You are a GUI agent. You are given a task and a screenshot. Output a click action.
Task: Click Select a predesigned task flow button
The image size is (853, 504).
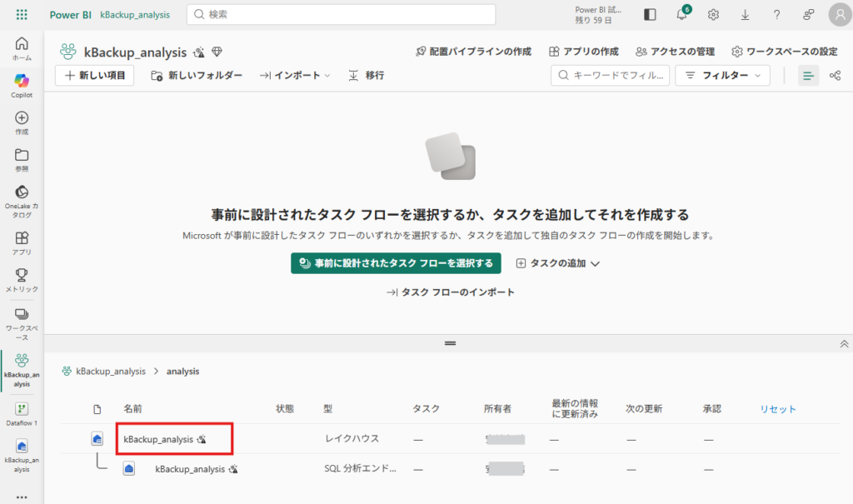(396, 263)
